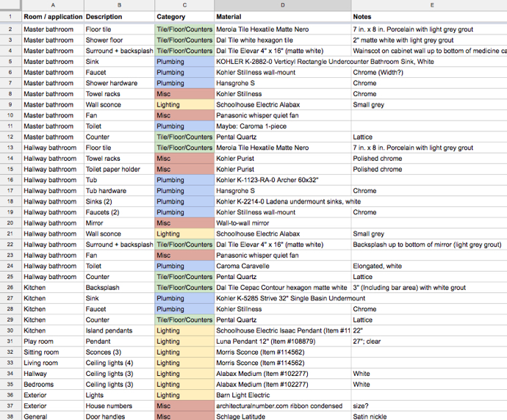Select 'Faucets (2)' description cell

119,212
